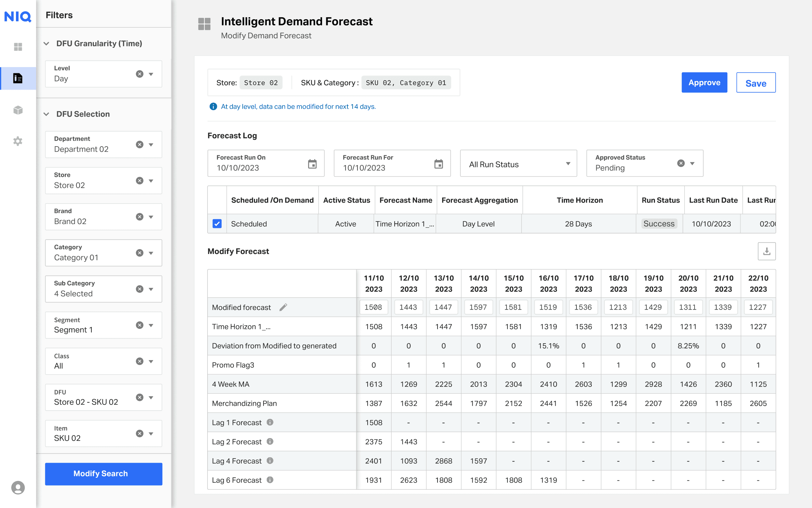Click the Approve button
The image size is (812, 508).
tap(704, 83)
